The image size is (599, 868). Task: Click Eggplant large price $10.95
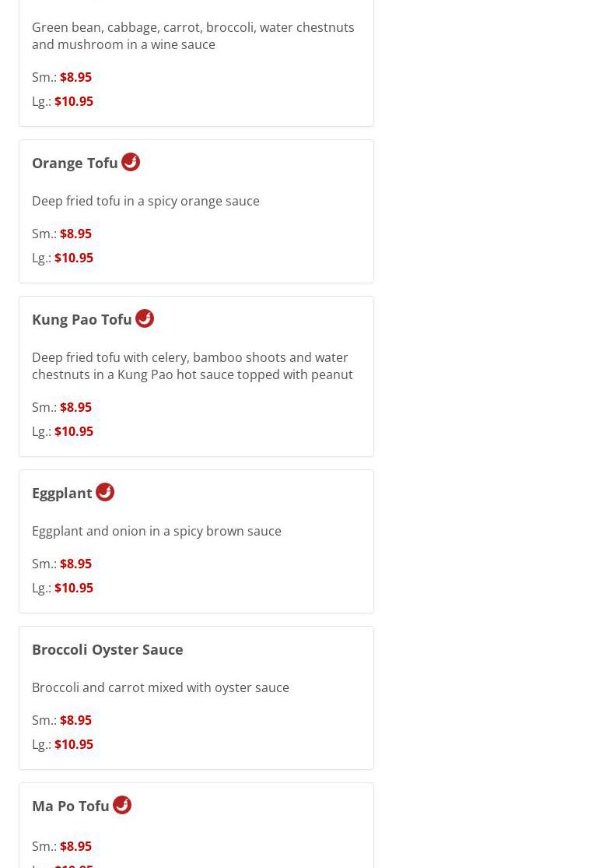click(x=74, y=588)
